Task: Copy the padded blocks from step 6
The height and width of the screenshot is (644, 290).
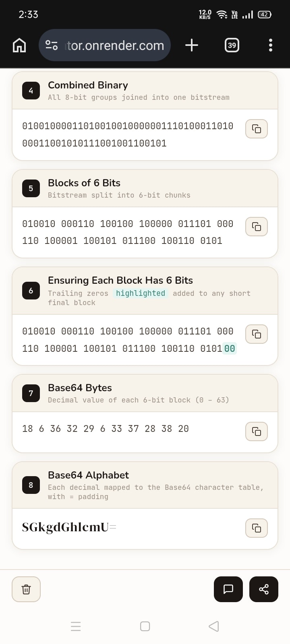Action: 257,334
